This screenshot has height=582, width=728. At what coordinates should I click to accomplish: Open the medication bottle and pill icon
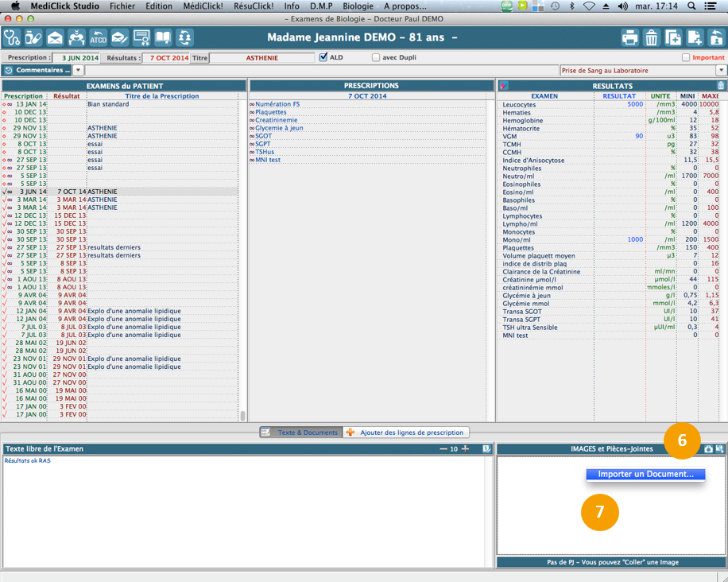(x=33, y=37)
